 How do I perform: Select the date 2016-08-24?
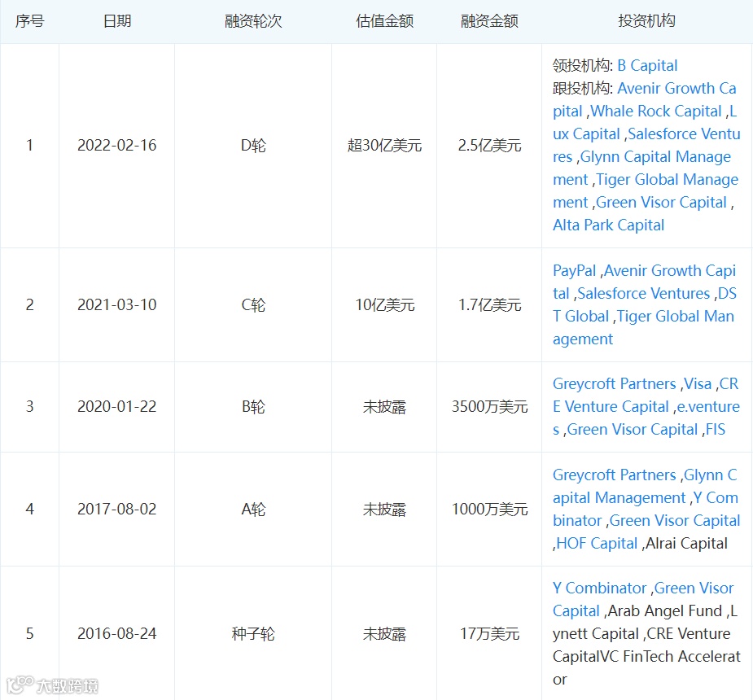[117, 634]
